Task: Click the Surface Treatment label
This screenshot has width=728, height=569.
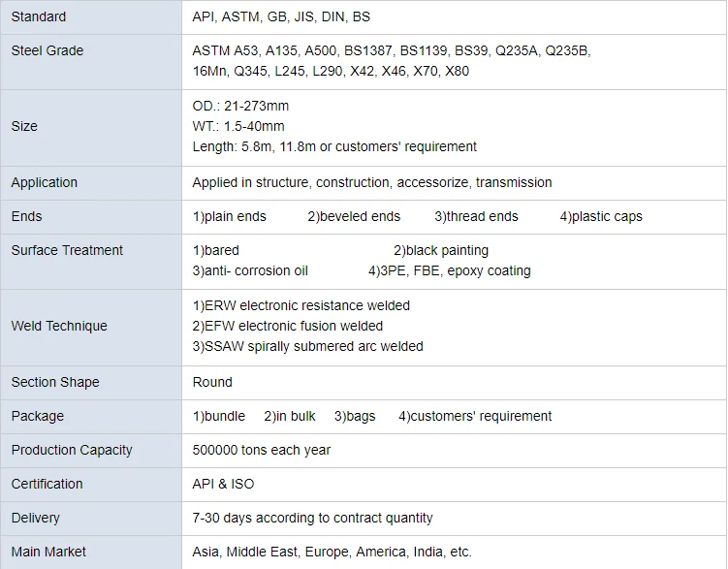Action: coord(67,250)
